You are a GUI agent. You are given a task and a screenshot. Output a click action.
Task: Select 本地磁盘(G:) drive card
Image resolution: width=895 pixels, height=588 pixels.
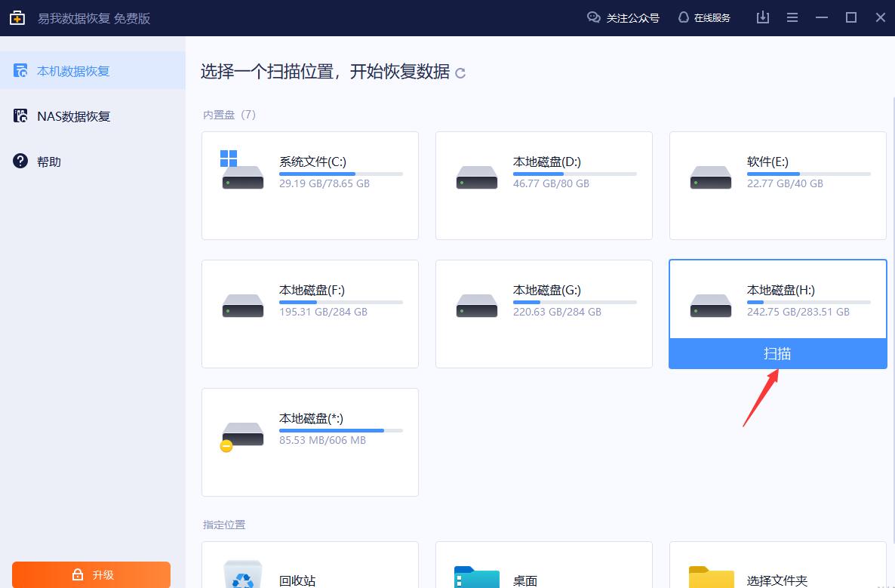tap(543, 313)
